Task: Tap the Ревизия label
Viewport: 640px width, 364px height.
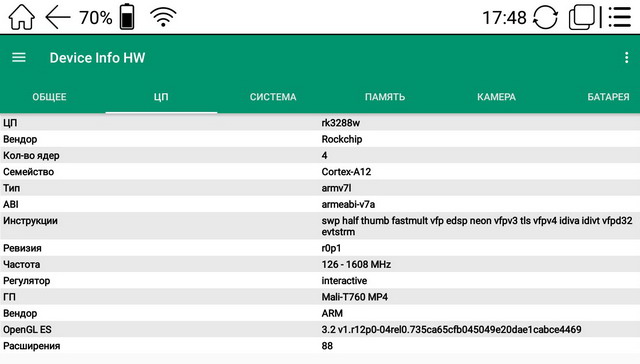Action: 22,248
